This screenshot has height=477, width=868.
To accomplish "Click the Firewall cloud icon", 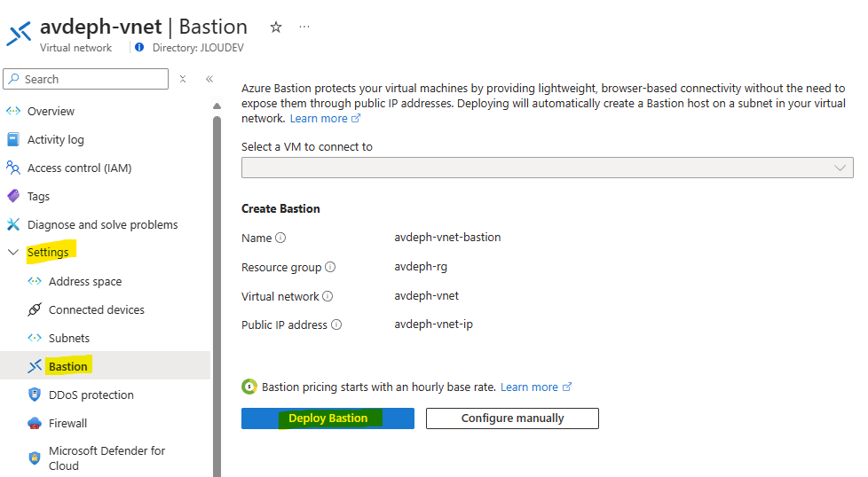I will 35,424.
